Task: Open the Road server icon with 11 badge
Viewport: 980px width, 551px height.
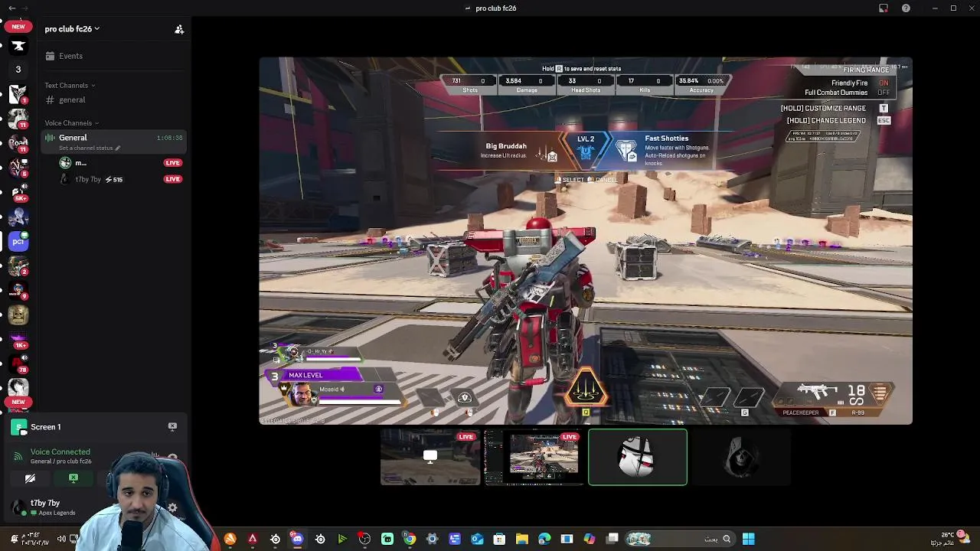Action: (18, 143)
